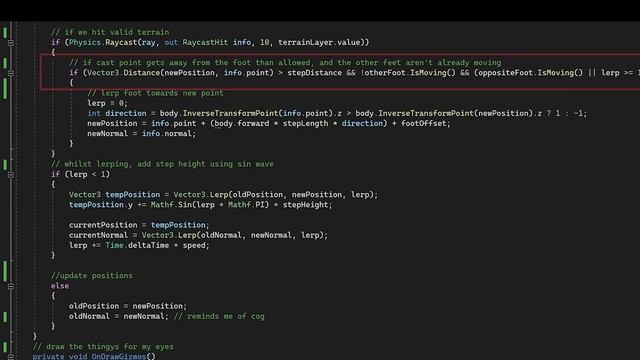The image size is (640, 360).
Task: Click 'Physics' in the Raycast call
Action: [x=85, y=42]
